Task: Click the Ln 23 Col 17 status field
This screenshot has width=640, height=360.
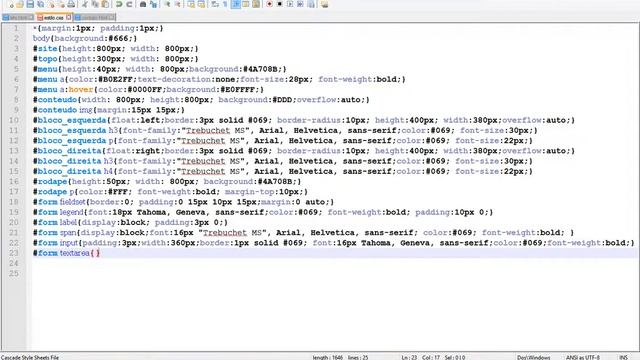Action: click(x=433, y=357)
